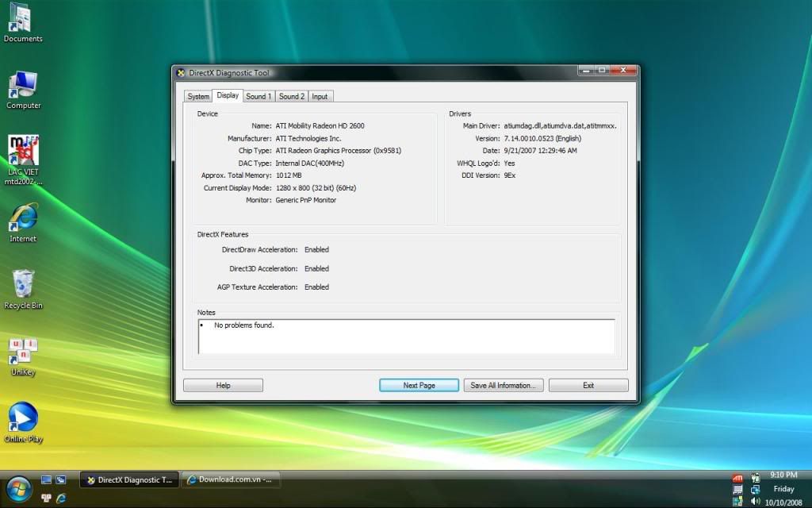Open the Sound 1 tab
Viewport: 812px width, 508px height.
pos(259,96)
